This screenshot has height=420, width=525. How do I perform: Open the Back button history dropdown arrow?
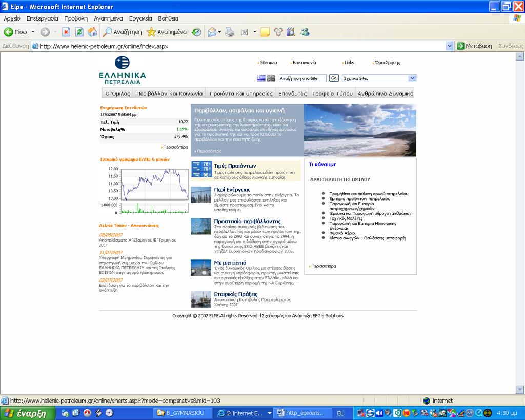click(x=33, y=32)
